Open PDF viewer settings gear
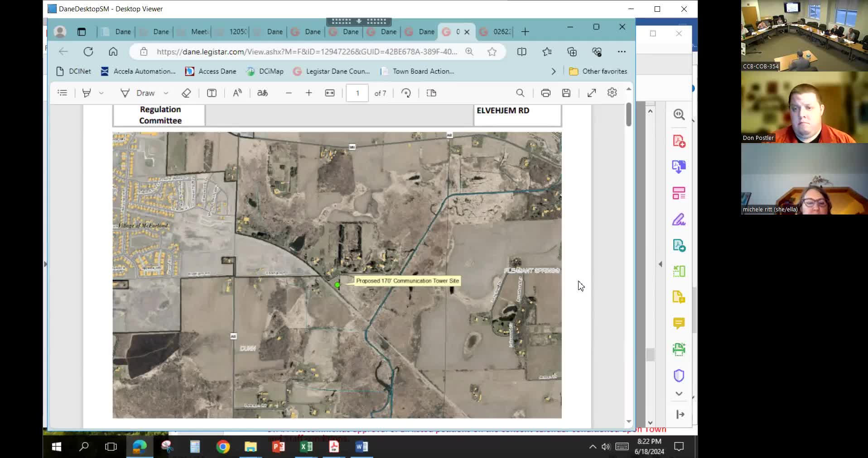The height and width of the screenshot is (458, 868). pos(612,93)
